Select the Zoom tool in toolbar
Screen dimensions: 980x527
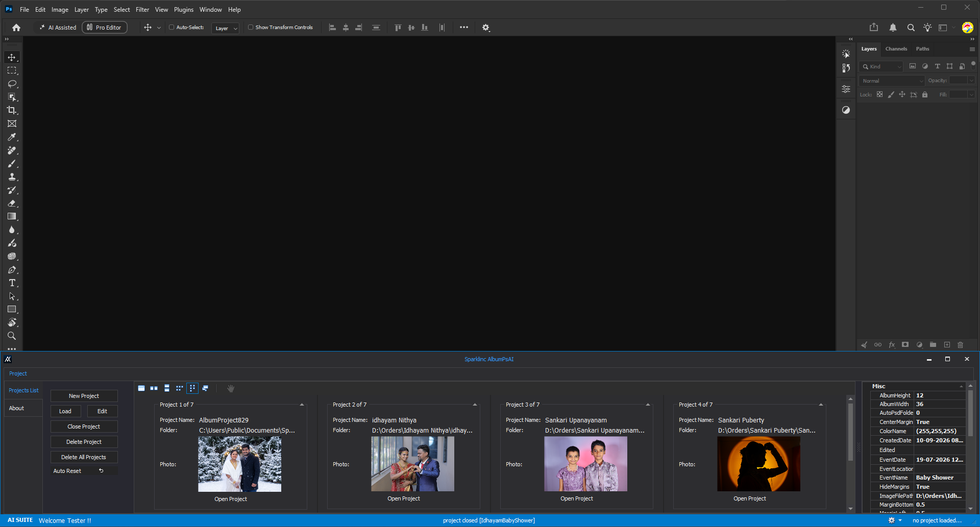pyautogui.click(x=12, y=336)
